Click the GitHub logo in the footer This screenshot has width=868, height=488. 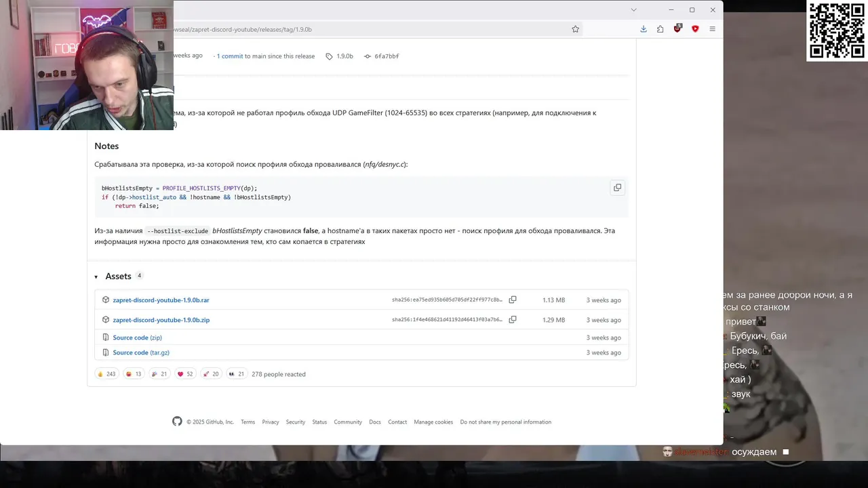click(x=177, y=421)
